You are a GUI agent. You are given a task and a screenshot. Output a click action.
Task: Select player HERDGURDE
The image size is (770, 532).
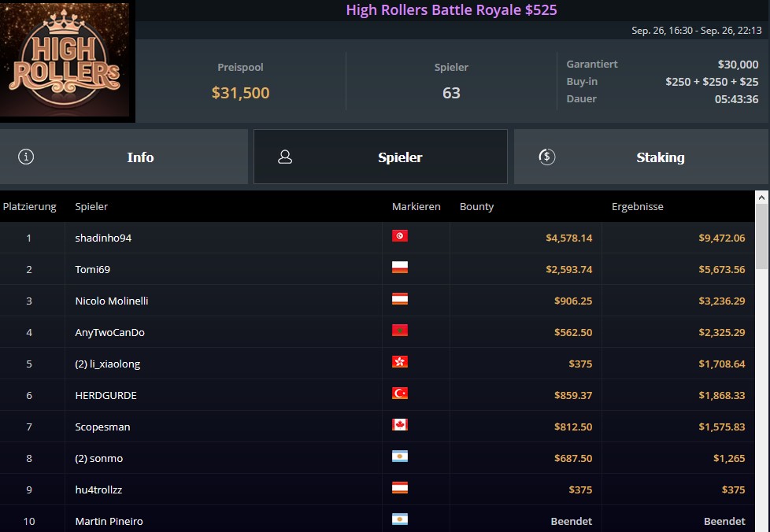[x=106, y=395]
